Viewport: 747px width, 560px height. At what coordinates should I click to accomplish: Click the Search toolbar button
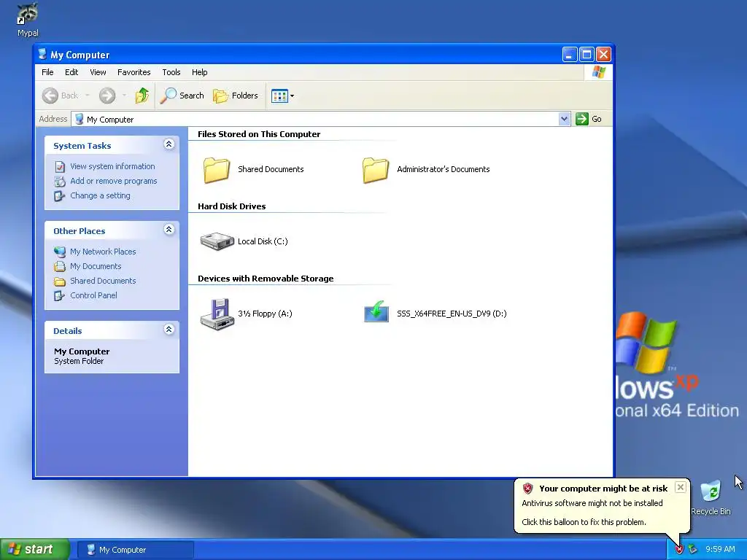(182, 96)
